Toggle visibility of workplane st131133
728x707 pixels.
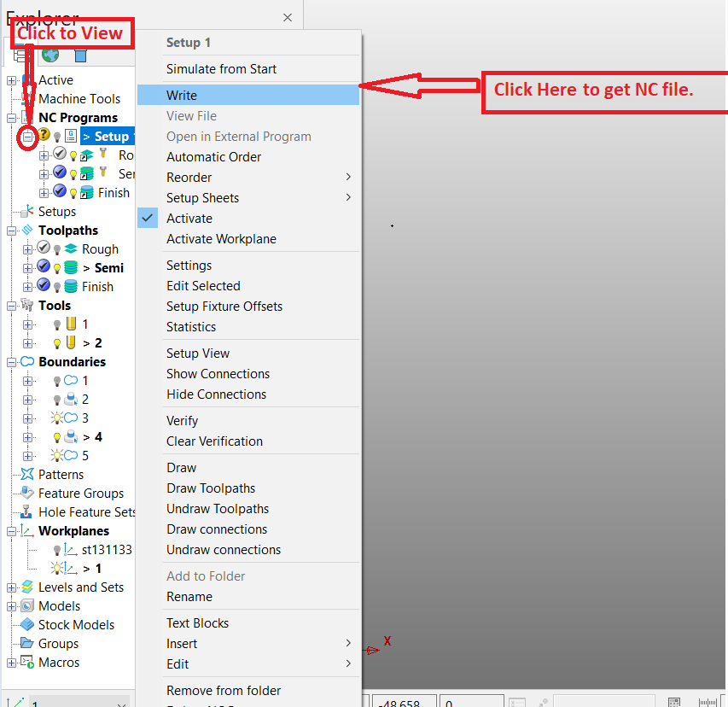[x=56, y=550]
